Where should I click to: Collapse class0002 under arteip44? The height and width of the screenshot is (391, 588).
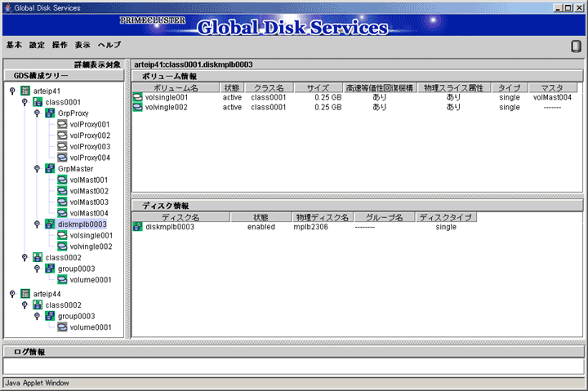[x=24, y=304]
